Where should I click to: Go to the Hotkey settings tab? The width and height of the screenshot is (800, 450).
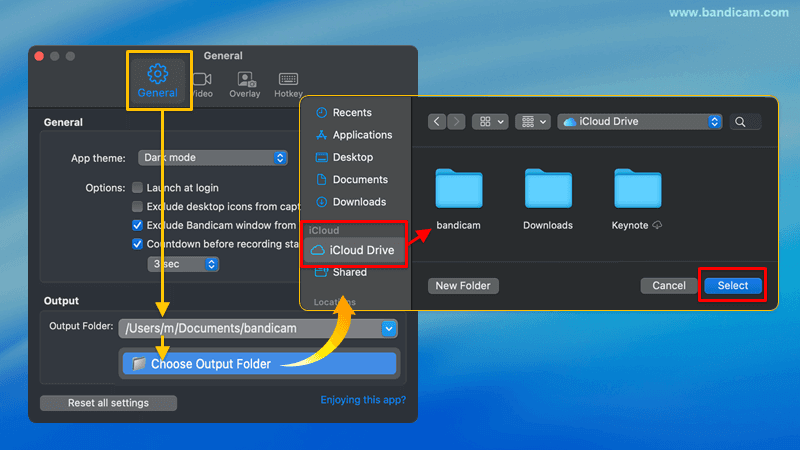[288, 85]
